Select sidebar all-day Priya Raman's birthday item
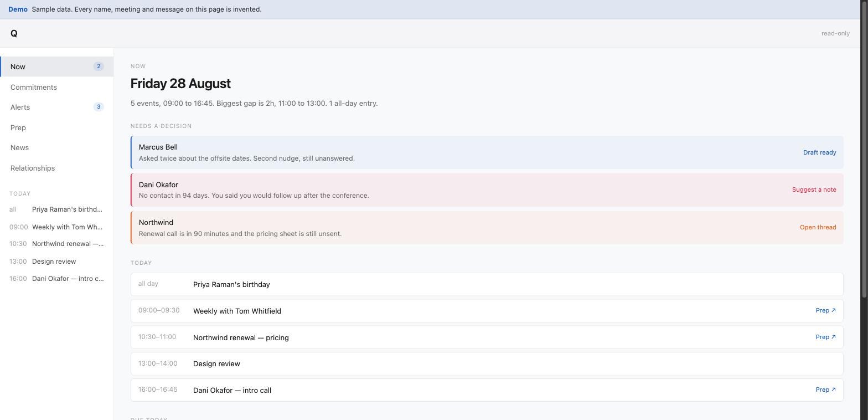Screen dimensions: 868x420 pyautogui.click(x=56, y=209)
